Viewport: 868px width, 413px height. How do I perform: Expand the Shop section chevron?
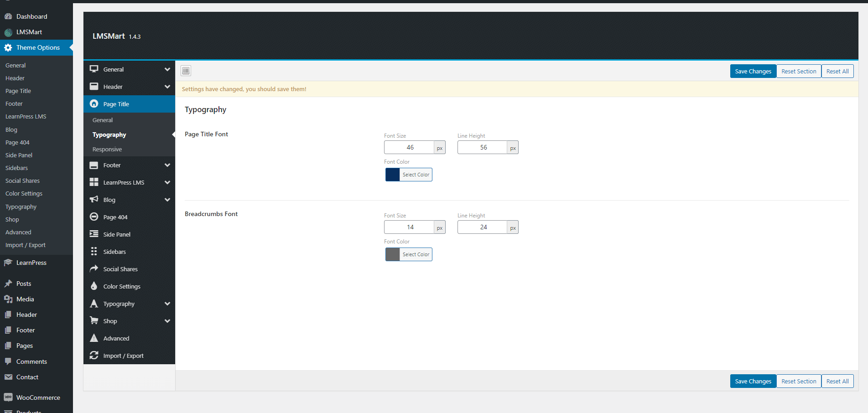(167, 321)
